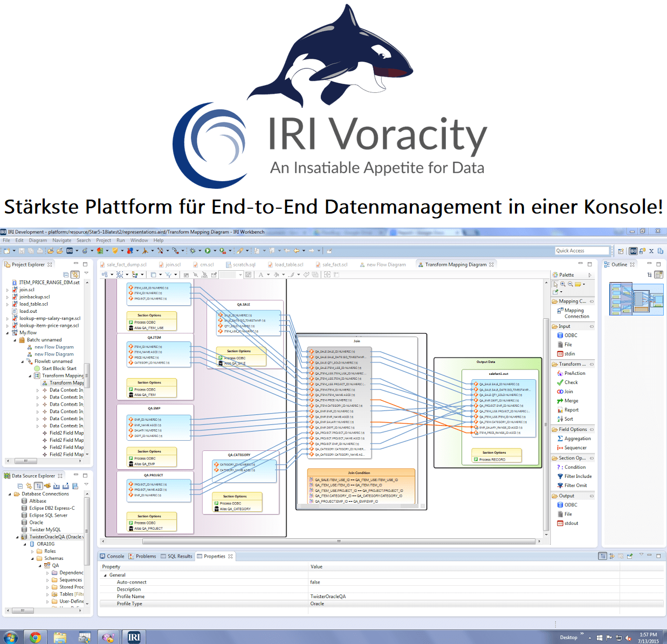Select the stdin tool in Input palette
Viewport: 667px width, 644px height.
[x=566, y=354]
